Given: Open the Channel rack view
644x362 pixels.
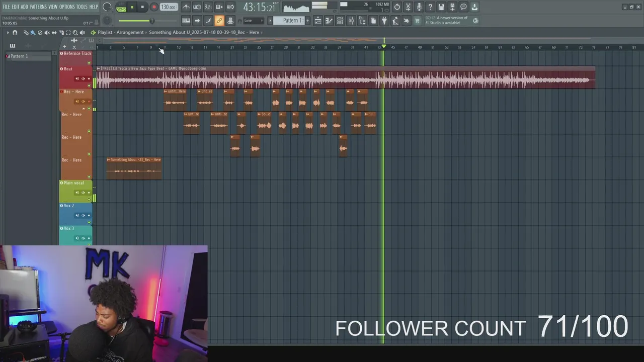Looking at the screenshot, I should click(340, 21).
